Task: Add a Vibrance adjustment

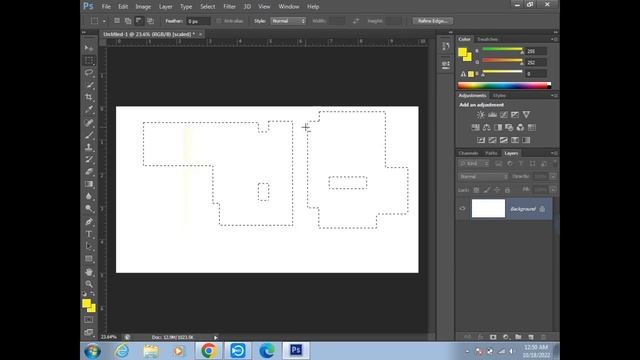Action: point(526,115)
